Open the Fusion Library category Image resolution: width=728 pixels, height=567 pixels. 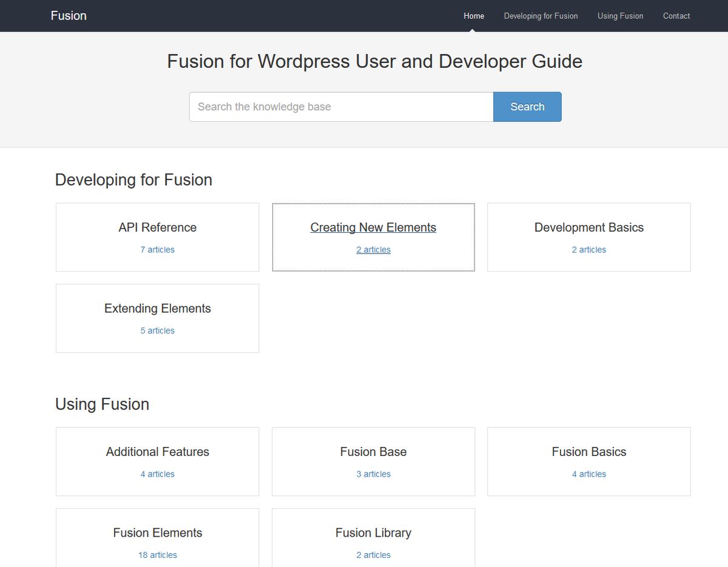(x=373, y=533)
